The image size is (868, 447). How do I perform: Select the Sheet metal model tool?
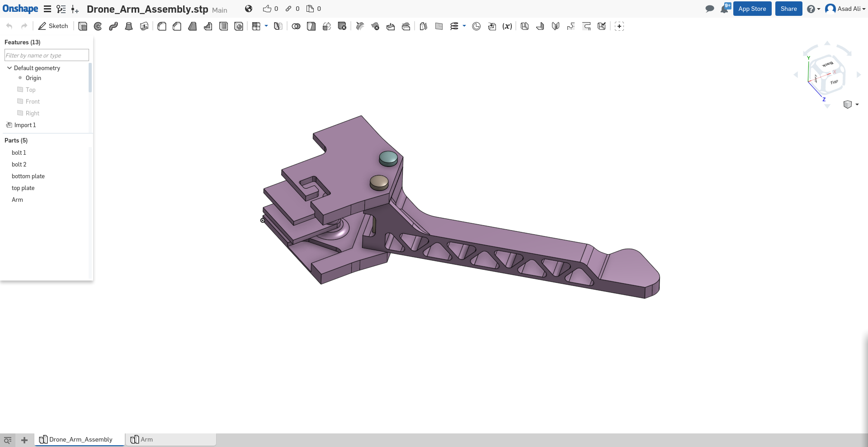coord(524,26)
